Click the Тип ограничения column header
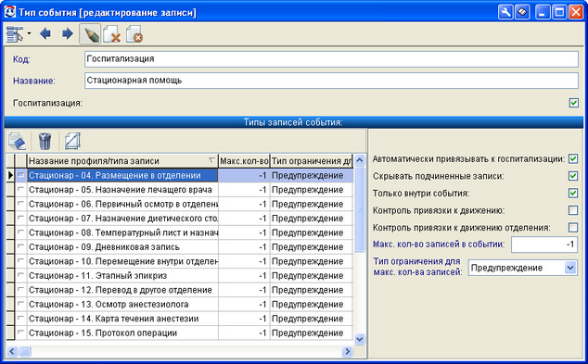Image resolution: width=588 pixels, height=364 pixels. point(312,161)
